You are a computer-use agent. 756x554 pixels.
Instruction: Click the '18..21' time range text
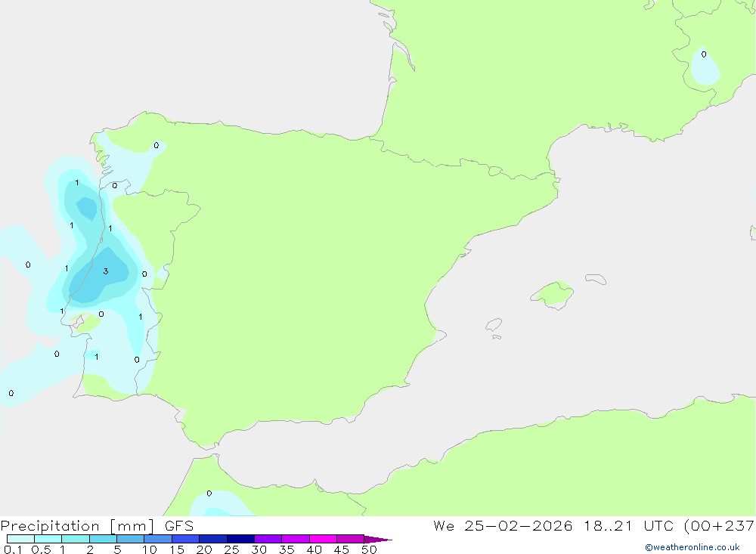click(x=608, y=526)
